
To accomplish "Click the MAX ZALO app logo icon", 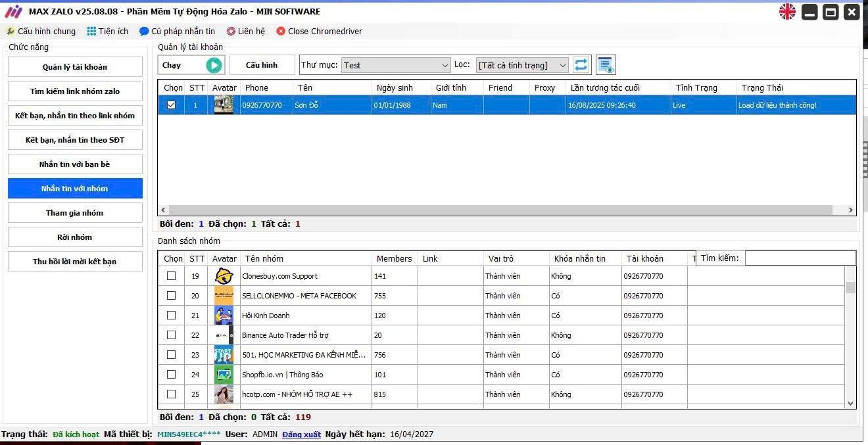I will 13,12.
